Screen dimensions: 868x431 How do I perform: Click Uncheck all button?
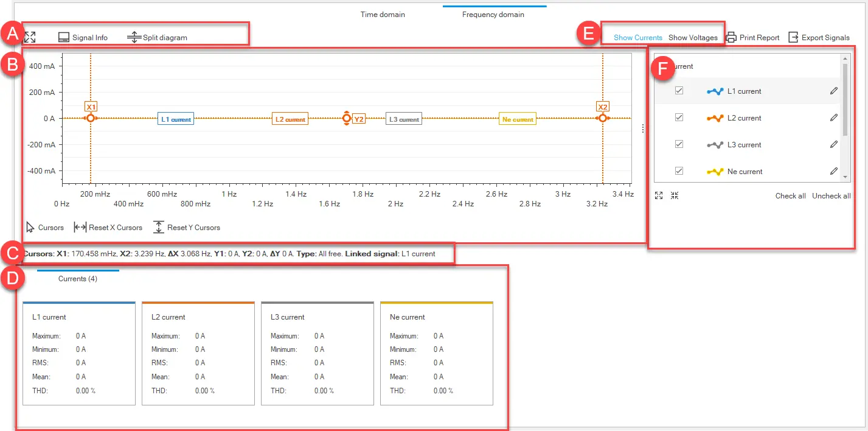[x=831, y=195]
